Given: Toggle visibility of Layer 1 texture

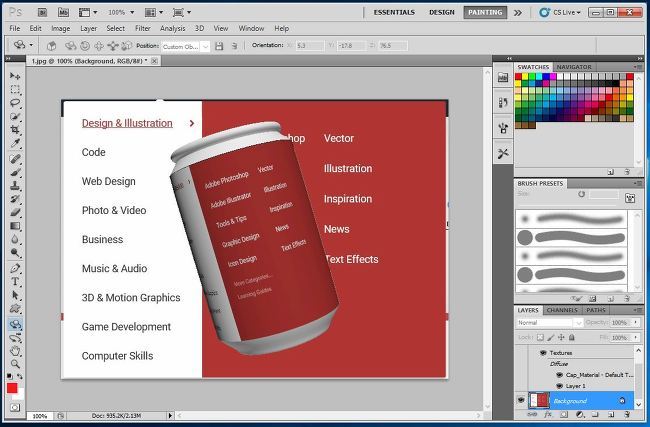Looking at the screenshot, I should (559, 386).
